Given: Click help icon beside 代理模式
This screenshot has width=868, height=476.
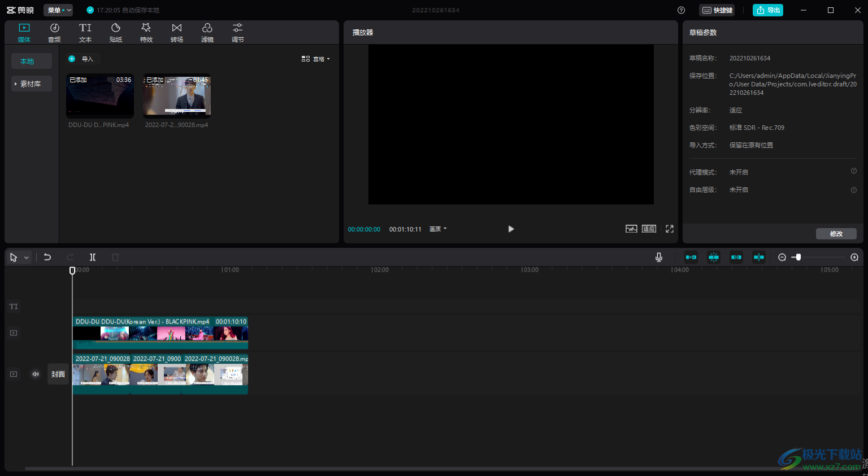Looking at the screenshot, I should coord(854,171).
